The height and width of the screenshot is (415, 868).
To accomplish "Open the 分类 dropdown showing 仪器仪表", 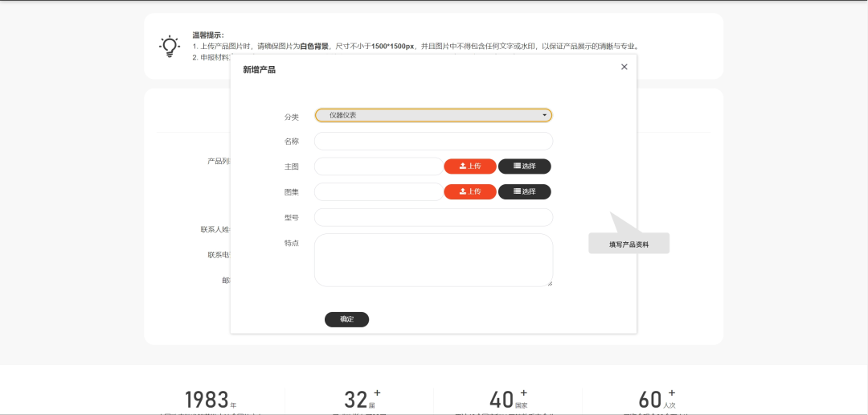I will pos(433,115).
